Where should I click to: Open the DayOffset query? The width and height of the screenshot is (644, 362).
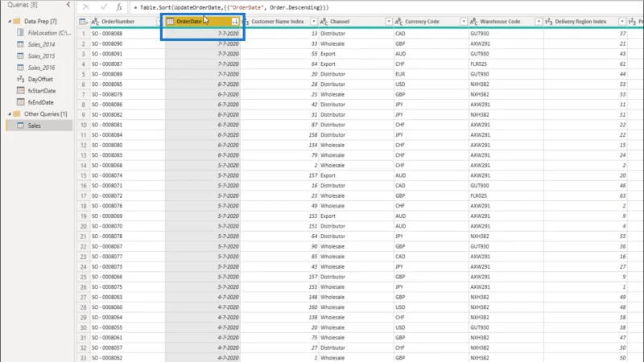[40, 79]
